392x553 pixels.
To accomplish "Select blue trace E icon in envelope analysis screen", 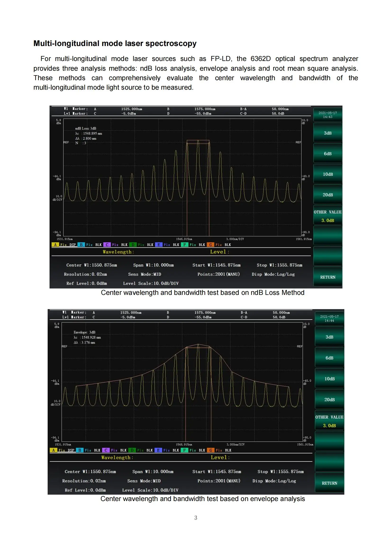I will click(158, 450).
